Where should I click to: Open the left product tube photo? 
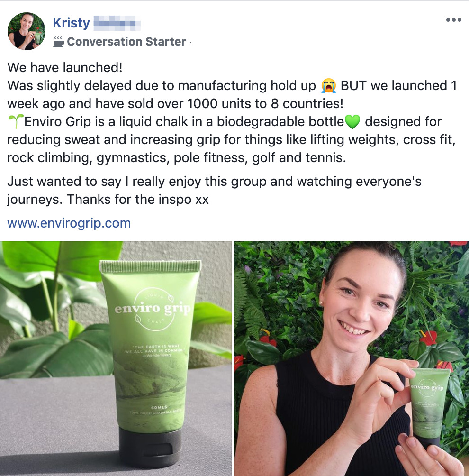(x=116, y=358)
